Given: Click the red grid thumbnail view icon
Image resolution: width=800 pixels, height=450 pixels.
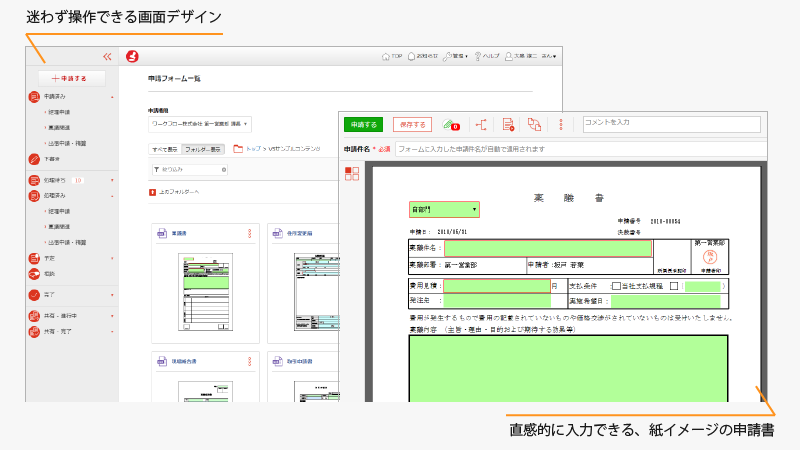Looking at the screenshot, I should click(351, 173).
